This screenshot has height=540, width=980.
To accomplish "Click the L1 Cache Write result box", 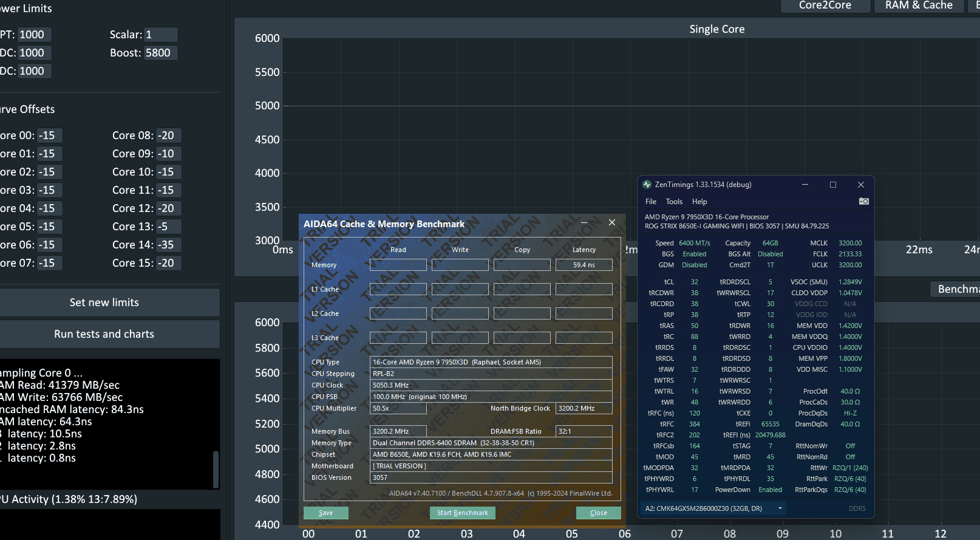I will [x=460, y=289].
